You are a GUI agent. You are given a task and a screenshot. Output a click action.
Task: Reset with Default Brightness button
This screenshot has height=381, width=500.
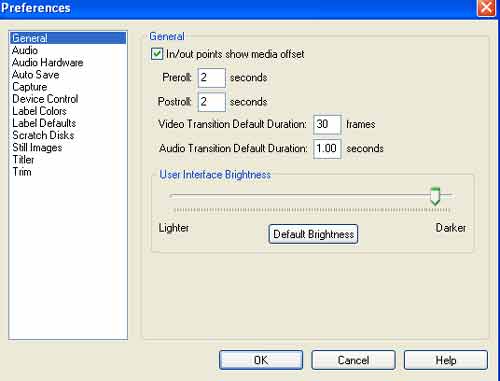pyautogui.click(x=313, y=234)
